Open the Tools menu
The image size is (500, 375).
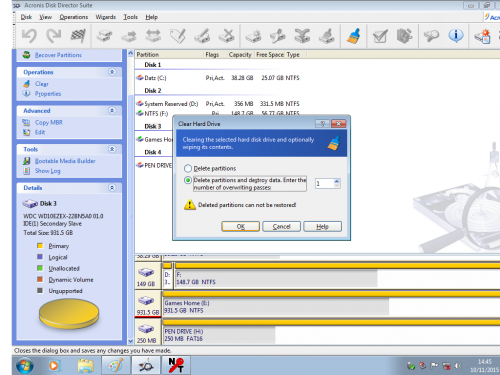tap(130, 17)
